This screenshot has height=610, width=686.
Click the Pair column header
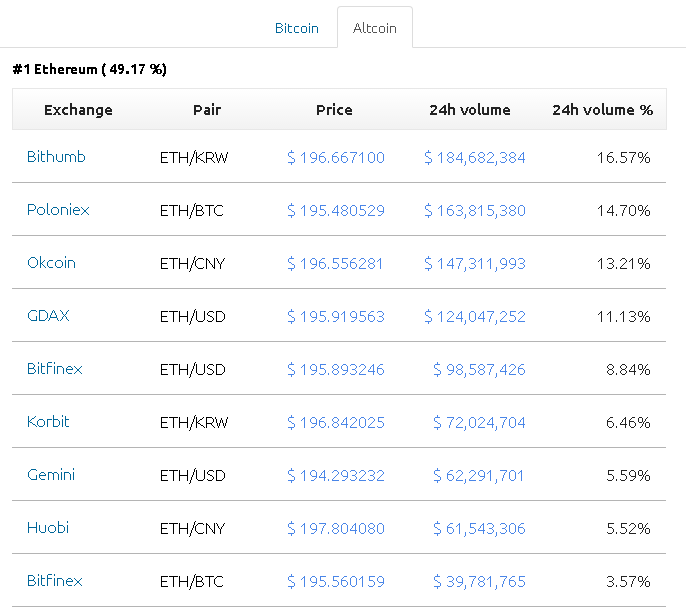pos(207,109)
